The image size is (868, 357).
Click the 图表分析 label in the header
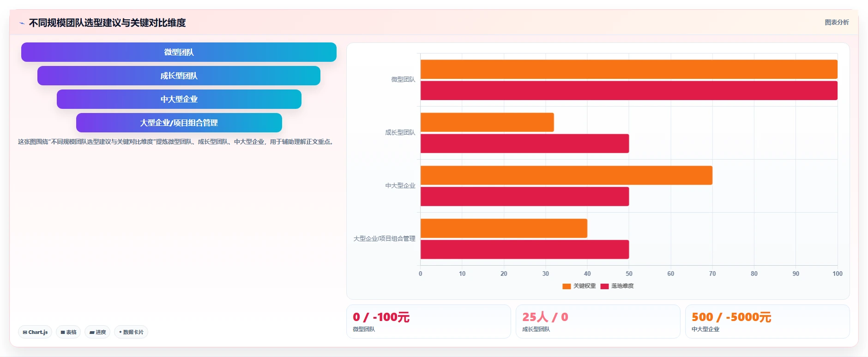(x=837, y=22)
